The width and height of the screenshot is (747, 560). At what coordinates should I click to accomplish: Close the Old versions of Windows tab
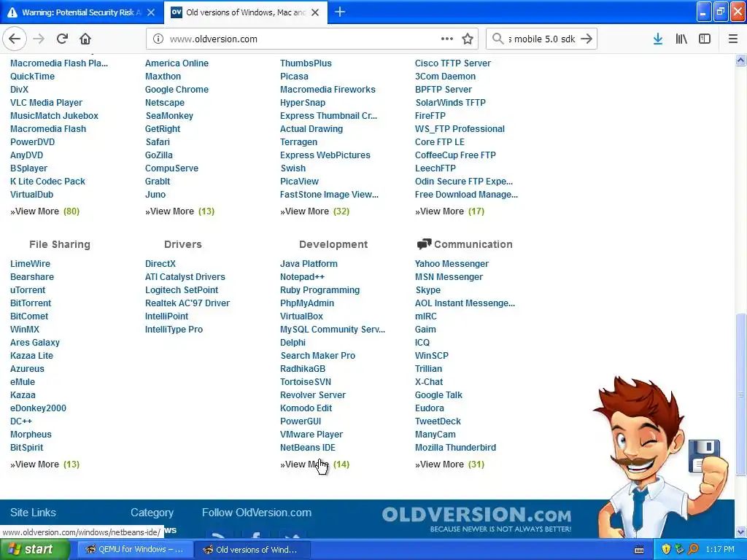(x=315, y=12)
